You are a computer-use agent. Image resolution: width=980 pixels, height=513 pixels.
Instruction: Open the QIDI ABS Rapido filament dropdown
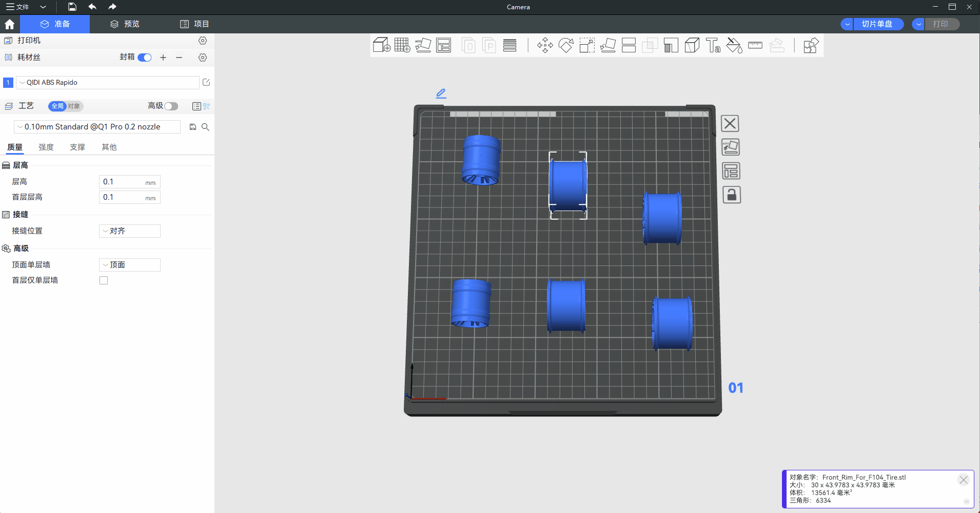click(108, 83)
